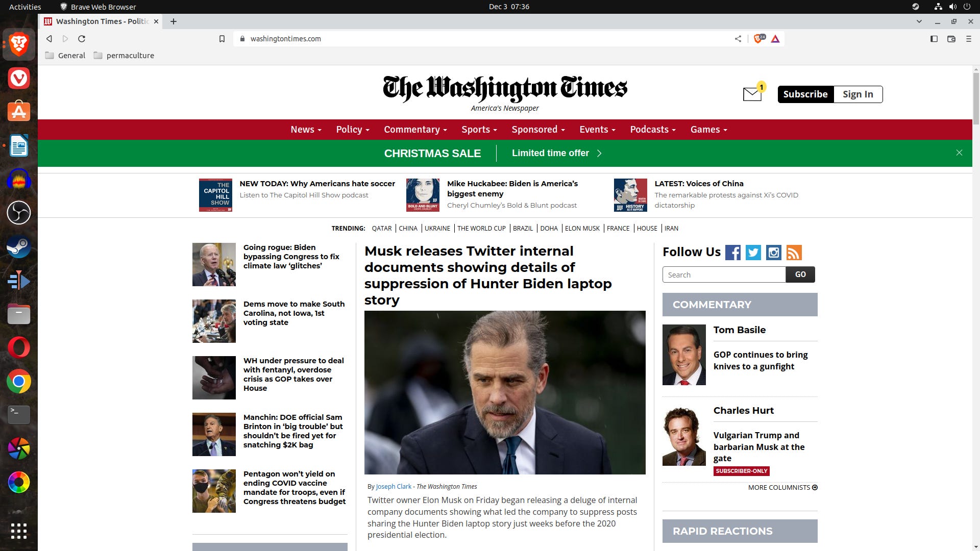Click the Sign In button
This screenshot has height=551, width=980.
click(x=858, y=94)
